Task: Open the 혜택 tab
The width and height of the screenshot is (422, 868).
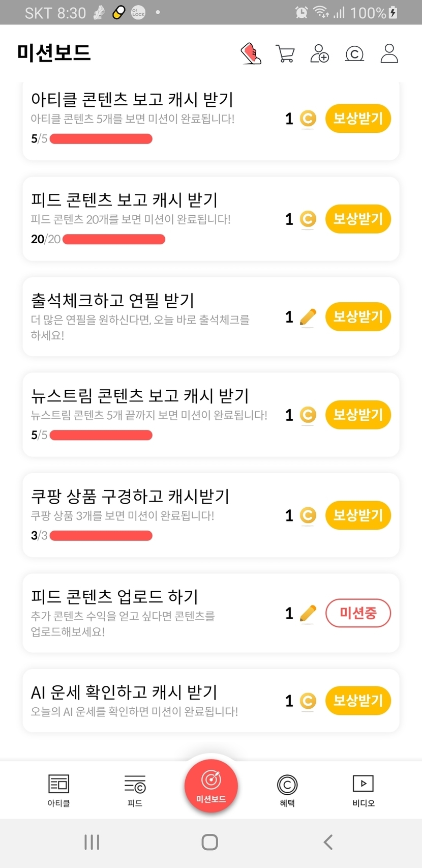Action: [x=287, y=790]
